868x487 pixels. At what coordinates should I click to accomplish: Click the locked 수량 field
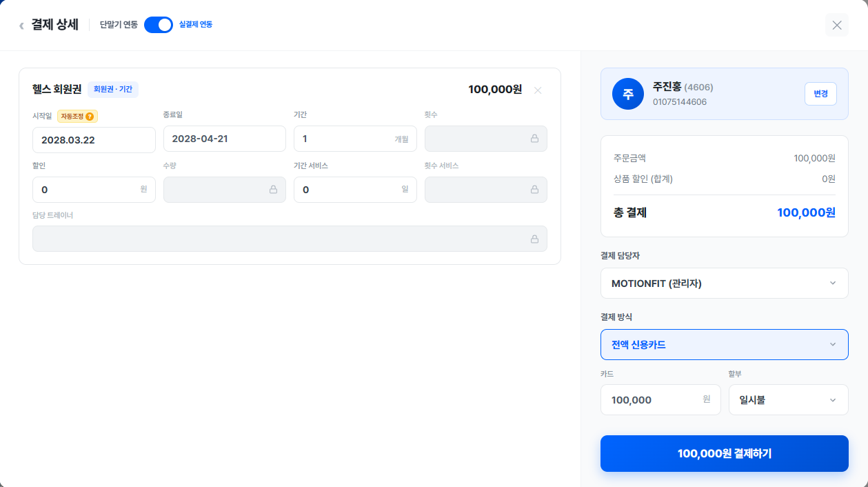pos(225,190)
